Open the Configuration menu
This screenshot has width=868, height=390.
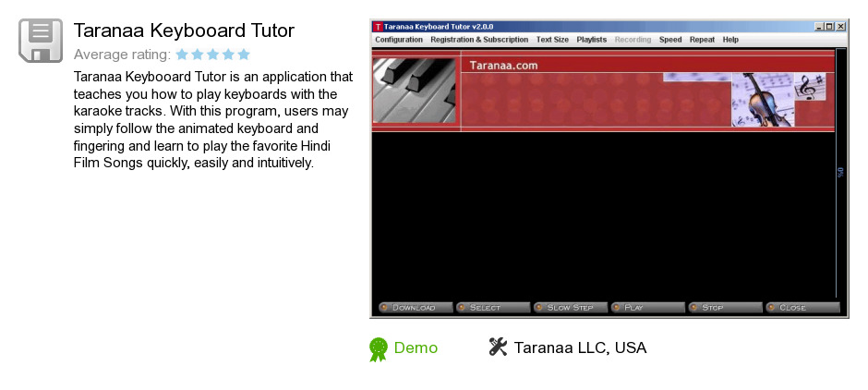point(399,40)
